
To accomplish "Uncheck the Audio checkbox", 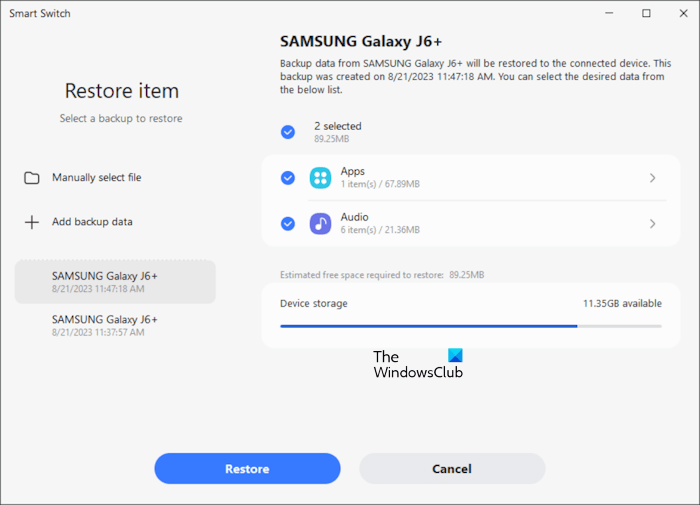I will click(288, 223).
